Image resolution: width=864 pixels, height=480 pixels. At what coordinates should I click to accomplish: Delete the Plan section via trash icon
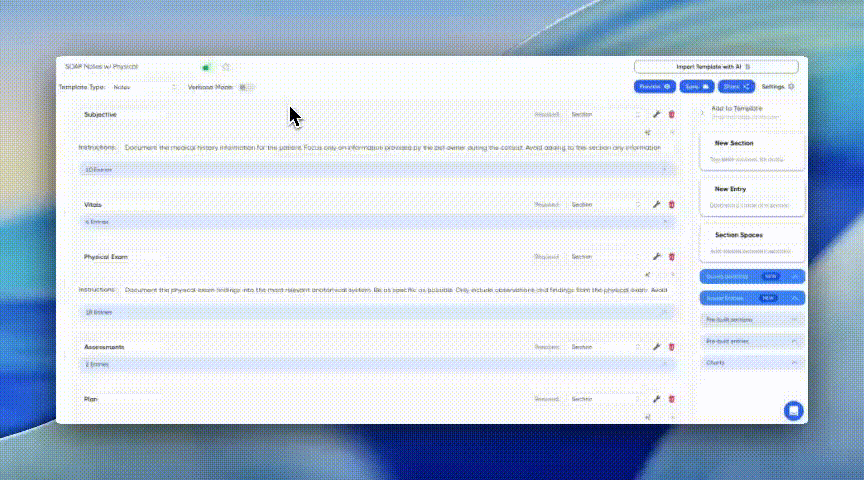(672, 399)
